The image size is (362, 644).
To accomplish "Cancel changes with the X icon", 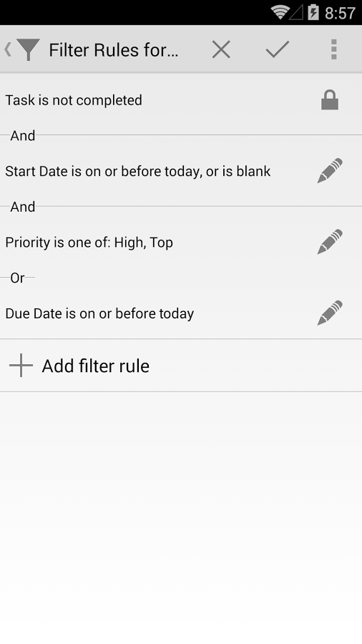I will pyautogui.click(x=221, y=49).
